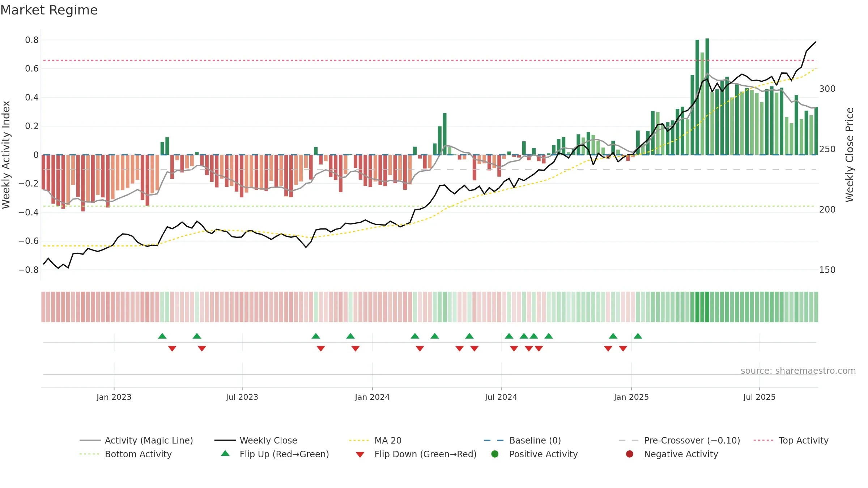The image size is (868, 488).
Task: Click the Weekly Close legend entry
Action: click(256, 440)
